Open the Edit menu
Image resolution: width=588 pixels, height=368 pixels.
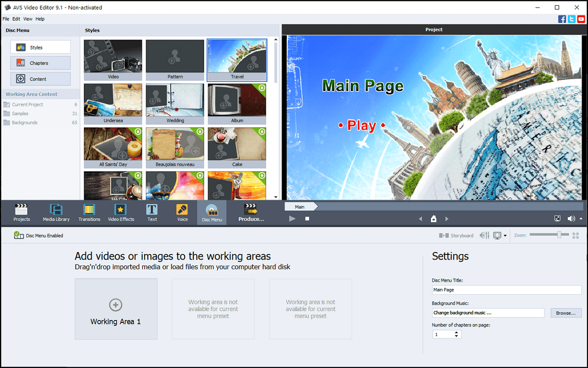tap(17, 19)
